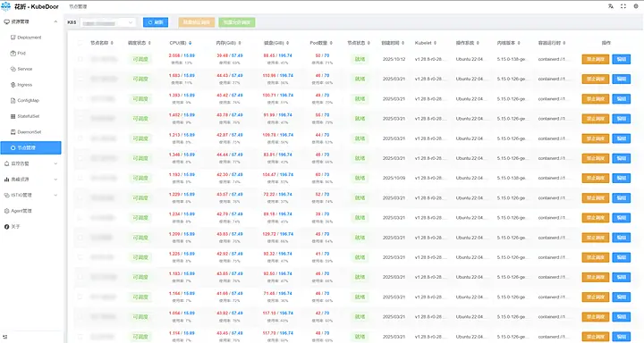The image size is (644, 343).
Task: Click the orange batch 禁止调度 button
Action: click(x=196, y=22)
